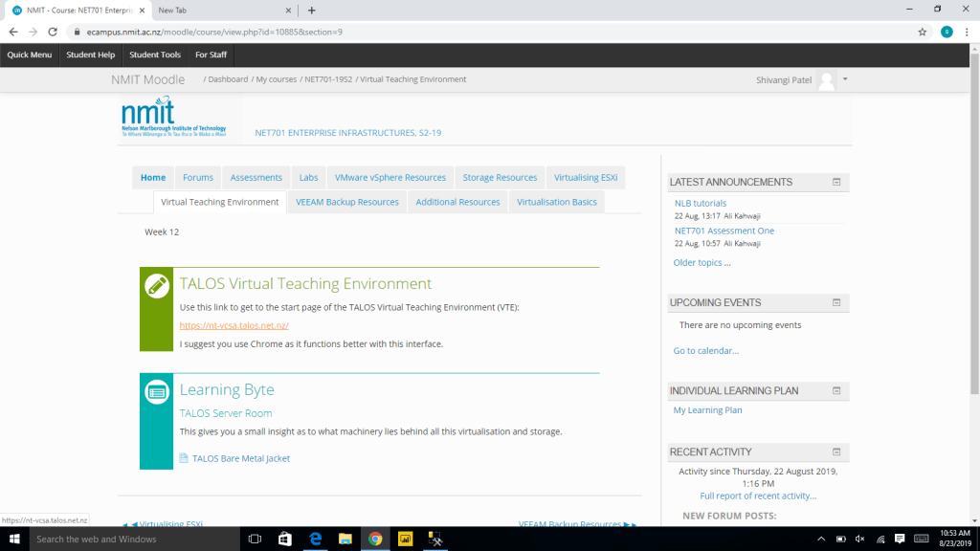980x551 pixels.
Task: Click Shivangi Patel's profile avatar
Action: tap(826, 80)
